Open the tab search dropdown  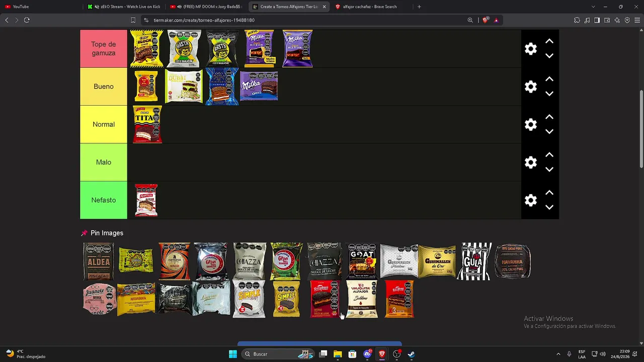point(593,7)
